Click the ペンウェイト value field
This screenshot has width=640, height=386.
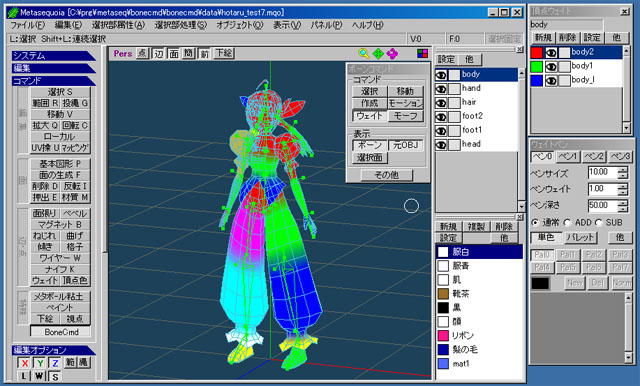pos(602,189)
